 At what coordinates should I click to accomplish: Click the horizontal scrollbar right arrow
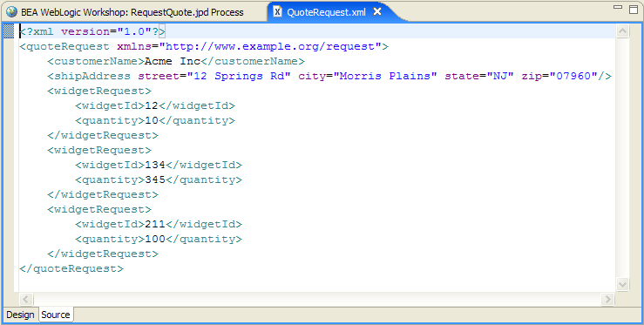point(607,299)
